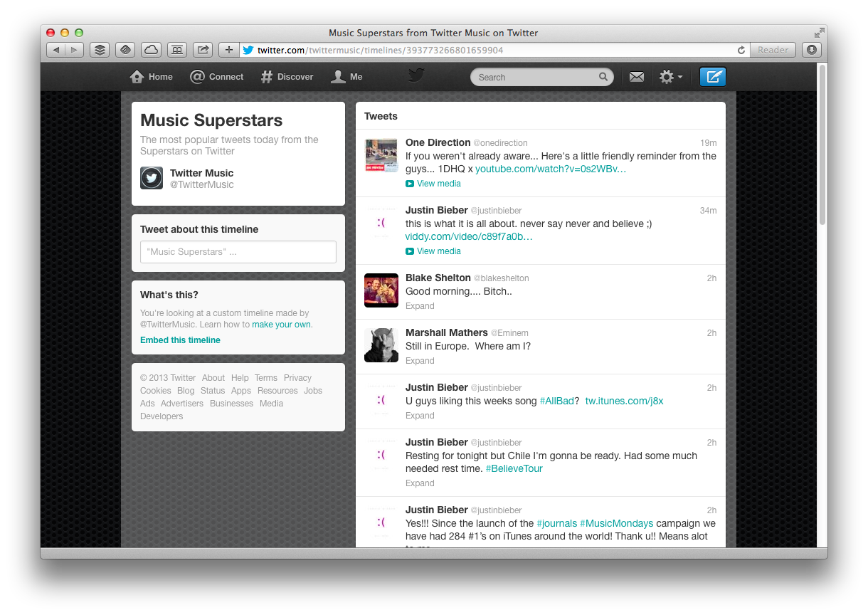This screenshot has width=868, height=615.
Task: Click Marshall Mathers' avatar thumbnail
Action: click(x=381, y=345)
